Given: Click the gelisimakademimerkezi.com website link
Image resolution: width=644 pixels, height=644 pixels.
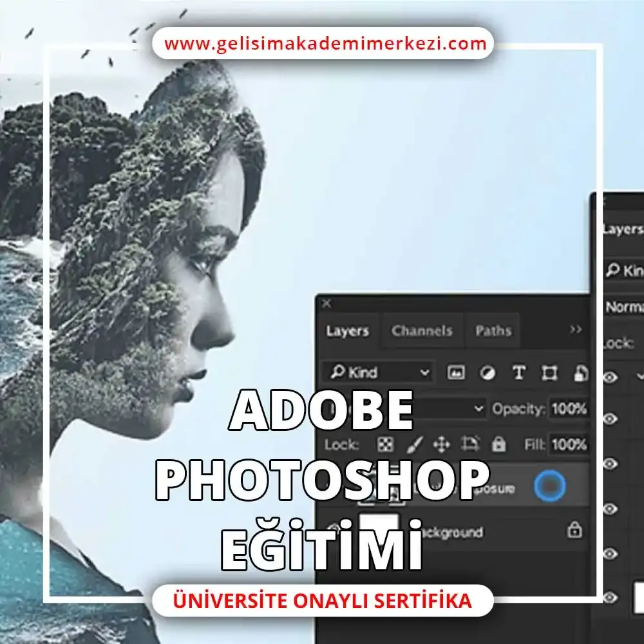Looking at the screenshot, I should (325, 44).
